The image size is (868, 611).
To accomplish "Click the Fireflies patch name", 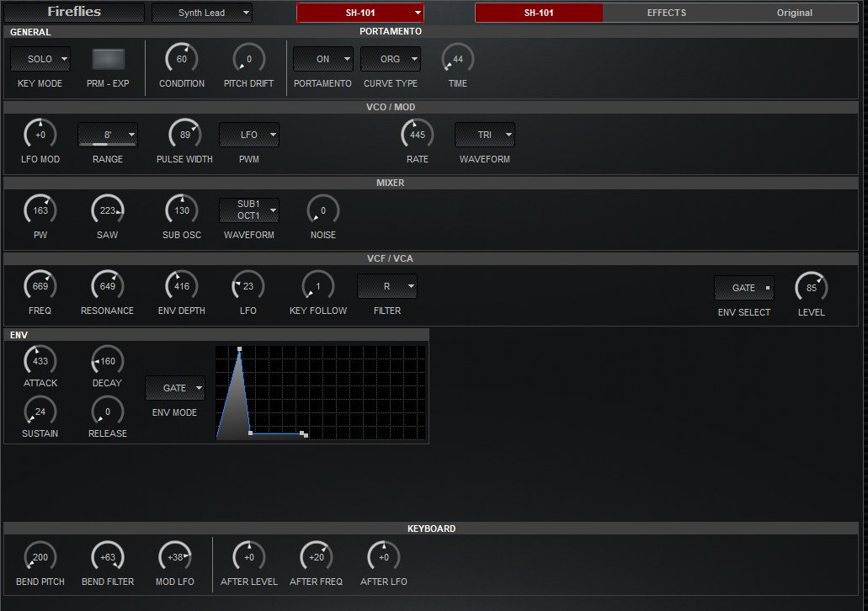I will (74, 12).
